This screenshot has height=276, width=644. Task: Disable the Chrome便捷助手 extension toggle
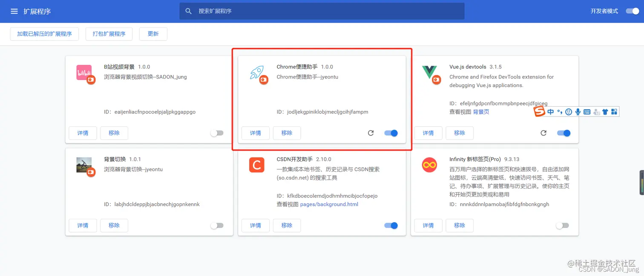click(391, 133)
